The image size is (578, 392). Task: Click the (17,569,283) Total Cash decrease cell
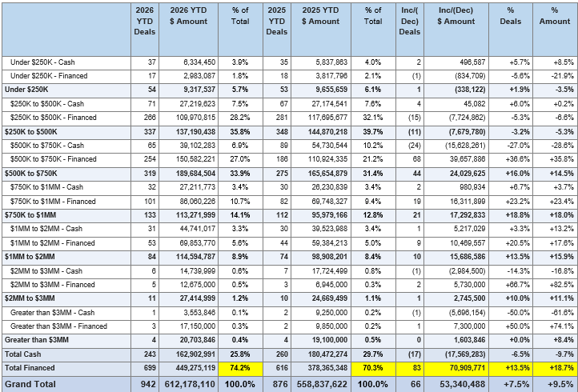(456, 354)
